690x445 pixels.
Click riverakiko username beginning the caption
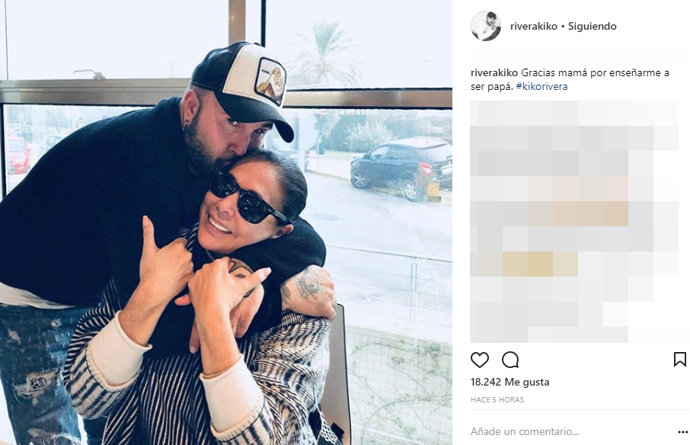coord(494,73)
